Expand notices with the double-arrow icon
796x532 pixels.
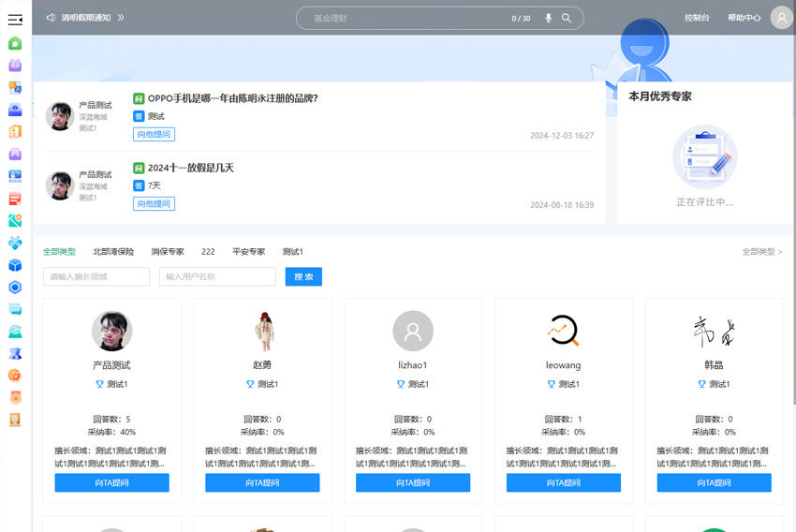point(121,18)
